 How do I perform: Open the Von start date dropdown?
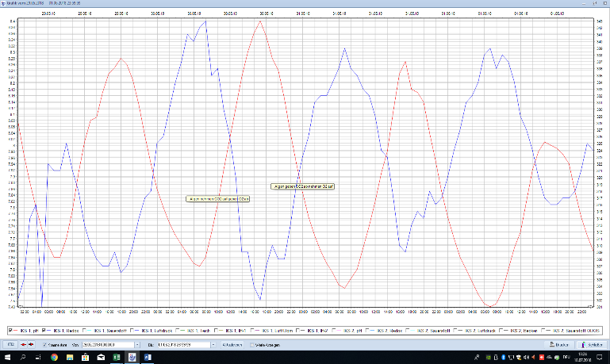pyautogui.click(x=137, y=345)
